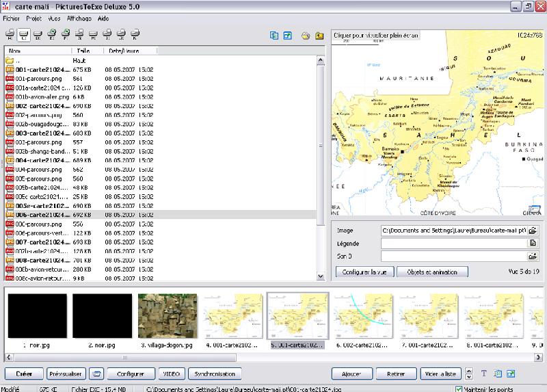Viewport: 547px width, 392px height.
Task: Click into the Légende input field
Action: tap(453, 244)
